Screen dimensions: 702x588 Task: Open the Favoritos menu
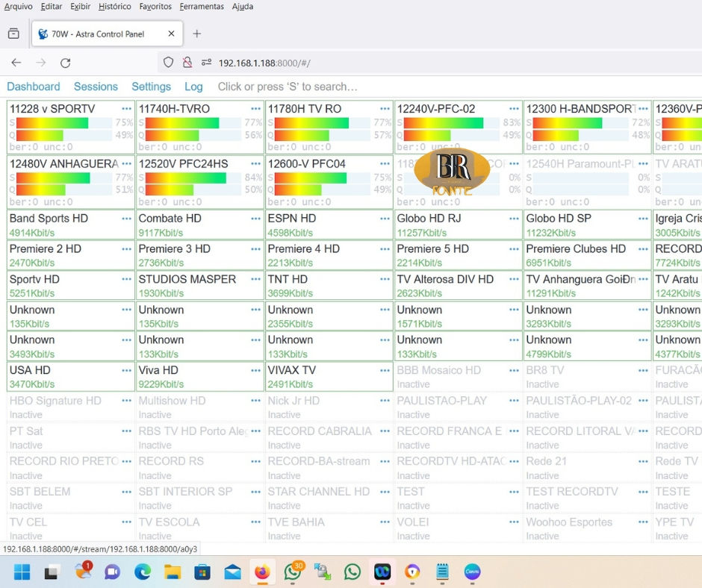[155, 6]
